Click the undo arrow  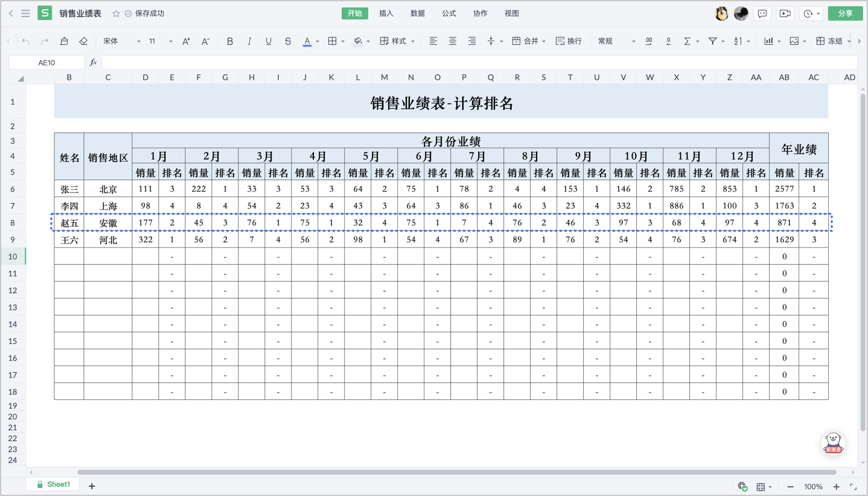pos(25,41)
